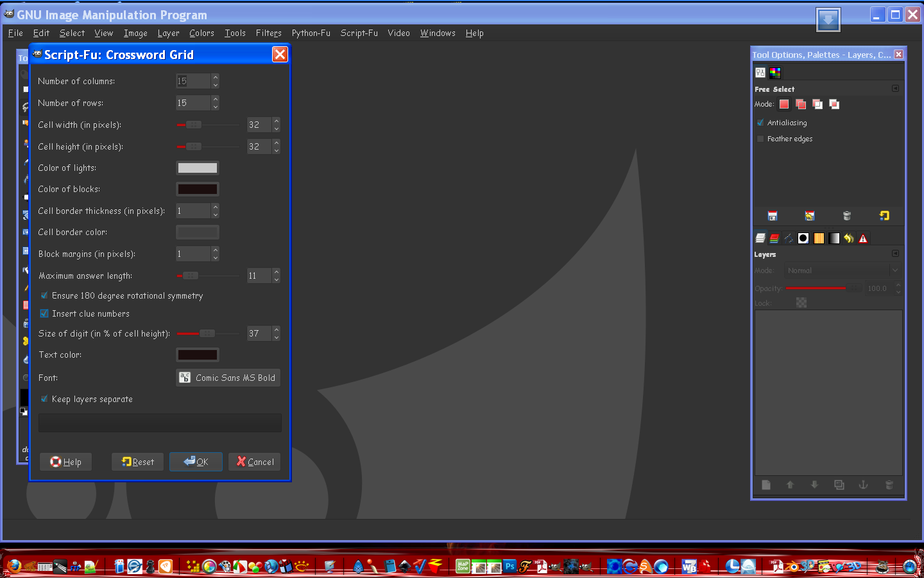
Task: Open the Color of lights swatch
Action: 198,168
